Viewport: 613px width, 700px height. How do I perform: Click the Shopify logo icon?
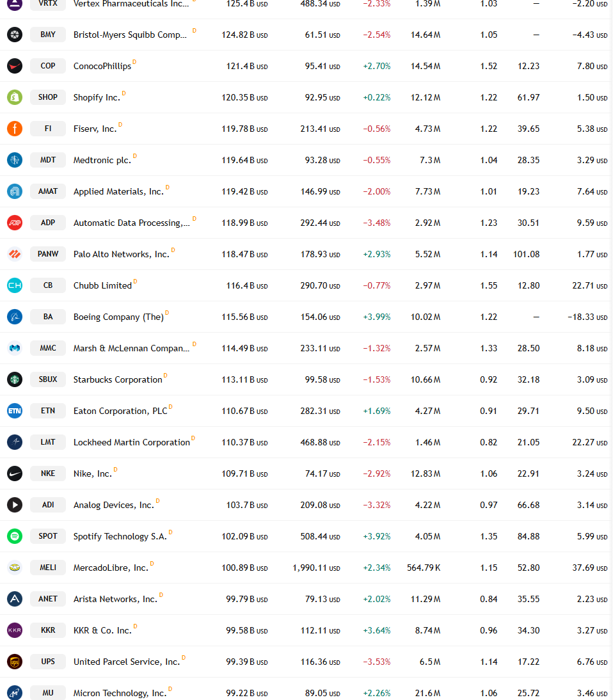pyautogui.click(x=15, y=97)
